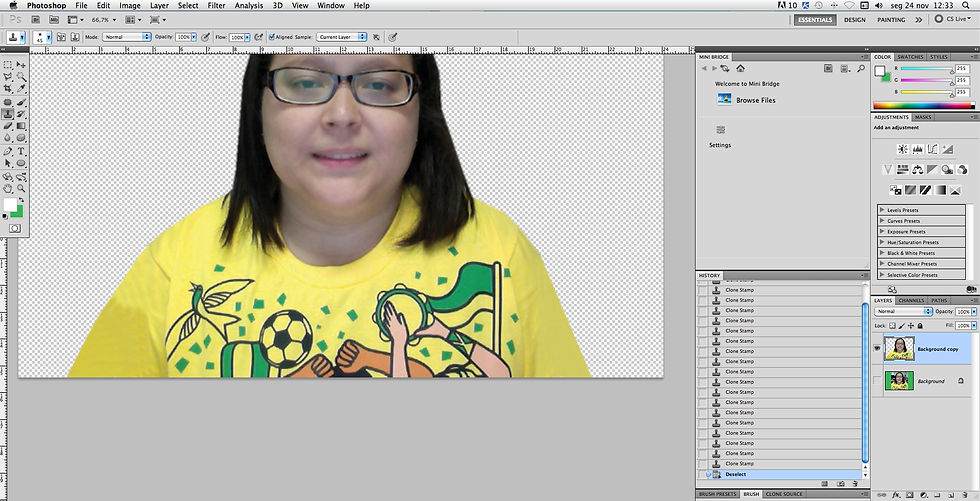Toggle lock all for layer
Viewport: 980px width, 501px height.
[x=920, y=326]
